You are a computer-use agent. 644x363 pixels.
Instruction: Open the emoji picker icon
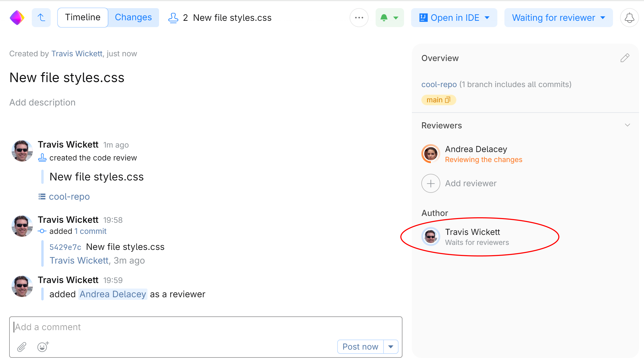tap(43, 347)
